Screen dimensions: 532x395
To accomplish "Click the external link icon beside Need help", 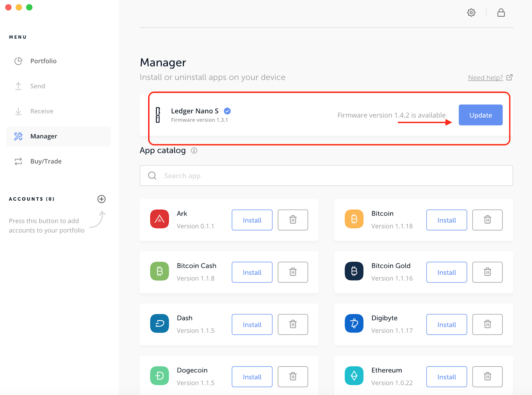I will [509, 77].
